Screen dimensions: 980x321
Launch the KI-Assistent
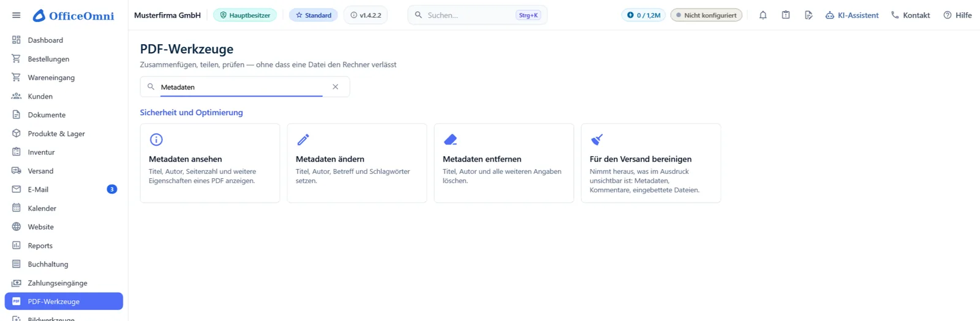tap(852, 15)
